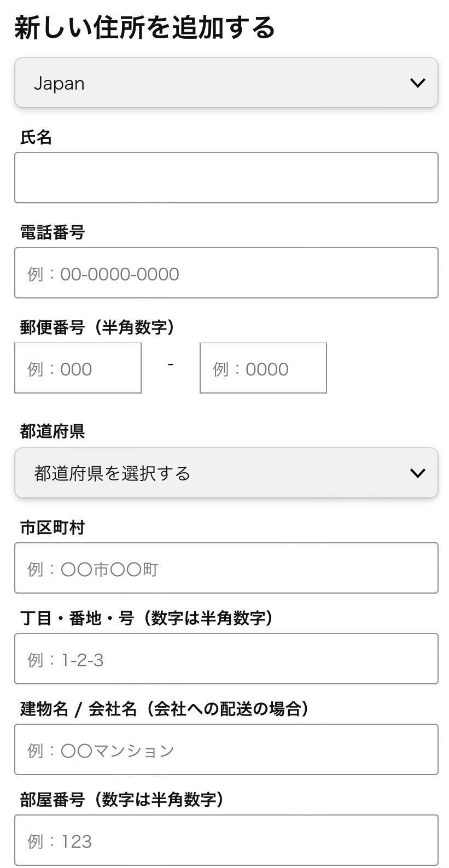Click the 建物名 building name field
This screenshot has height=868, width=449.
point(226,749)
